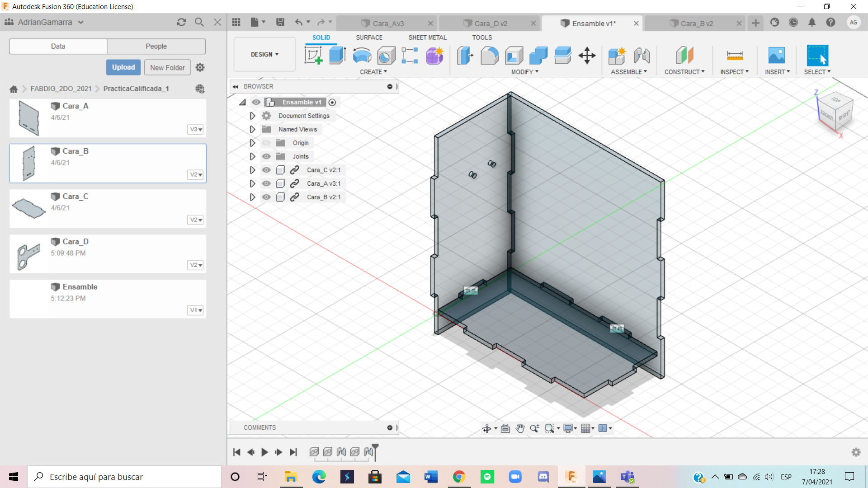Toggle visibility of Ensamble v1 root

pos(256,102)
